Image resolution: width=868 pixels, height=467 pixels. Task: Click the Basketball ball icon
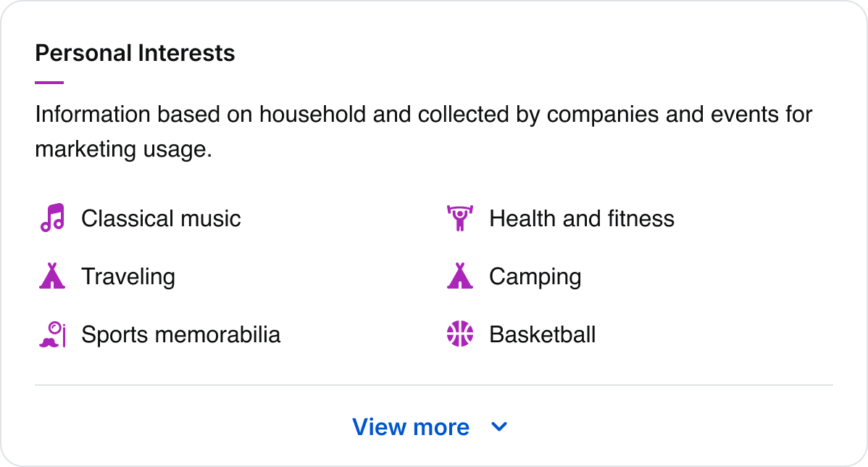pyautogui.click(x=459, y=334)
